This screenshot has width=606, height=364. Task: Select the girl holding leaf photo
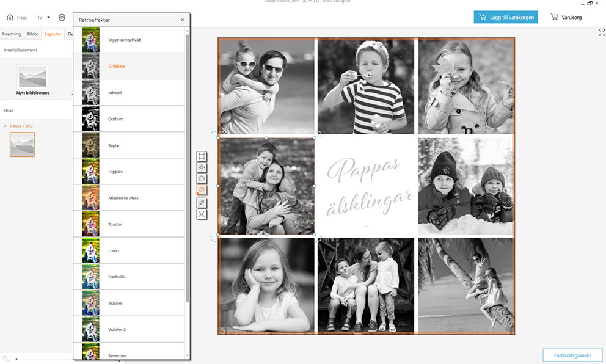pos(465,86)
